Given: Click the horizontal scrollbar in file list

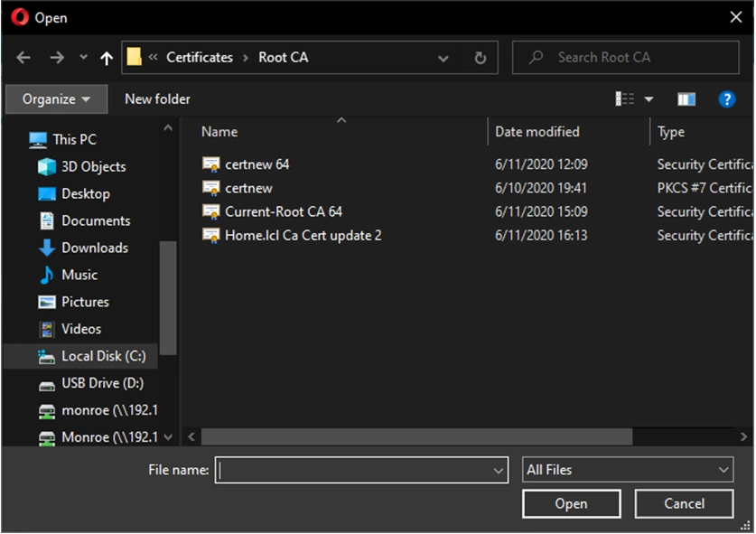Looking at the screenshot, I should click(415, 437).
